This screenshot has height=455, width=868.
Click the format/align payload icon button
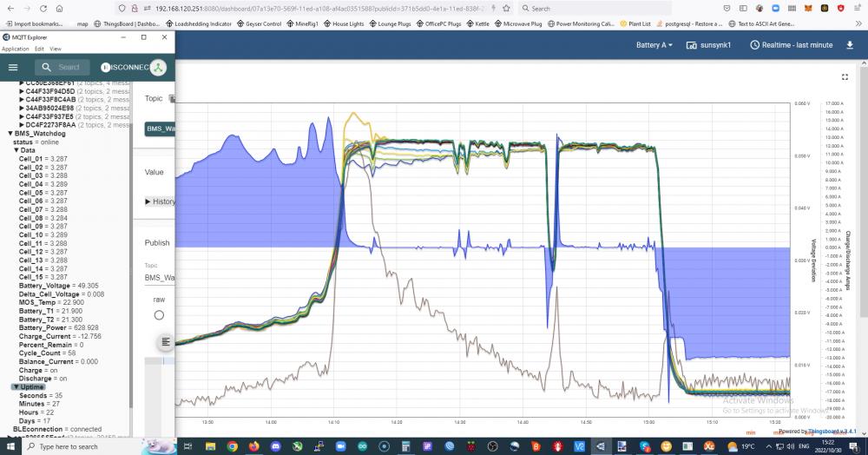[165, 342]
